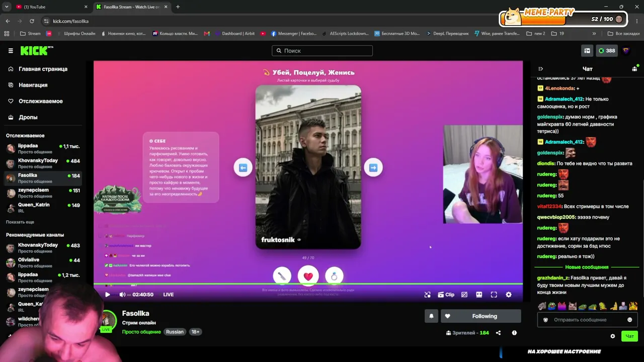Show more bookmarks with chevron
644x362 pixels.
click(x=594, y=34)
